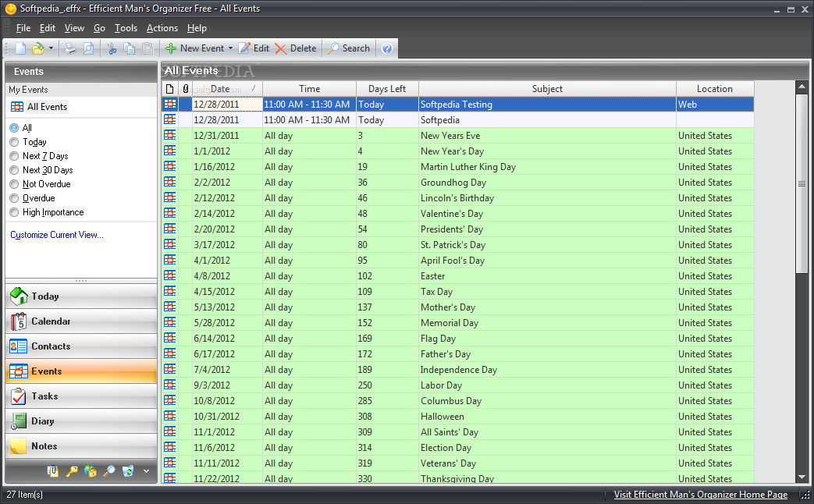Viewport: 814px width, 504px height.
Task: Open the Tasks navigation pane
Action: point(81,396)
